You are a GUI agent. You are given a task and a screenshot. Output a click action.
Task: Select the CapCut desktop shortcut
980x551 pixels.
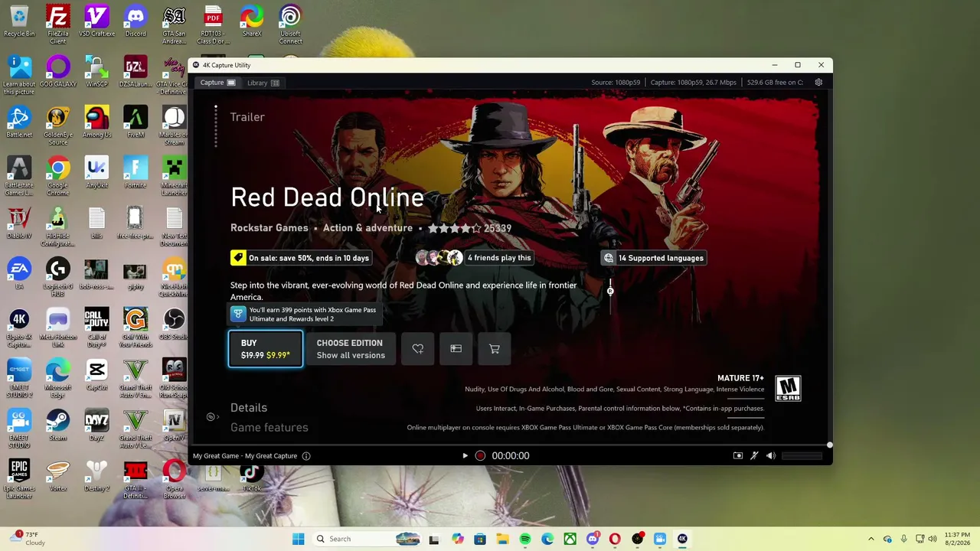[96, 375]
